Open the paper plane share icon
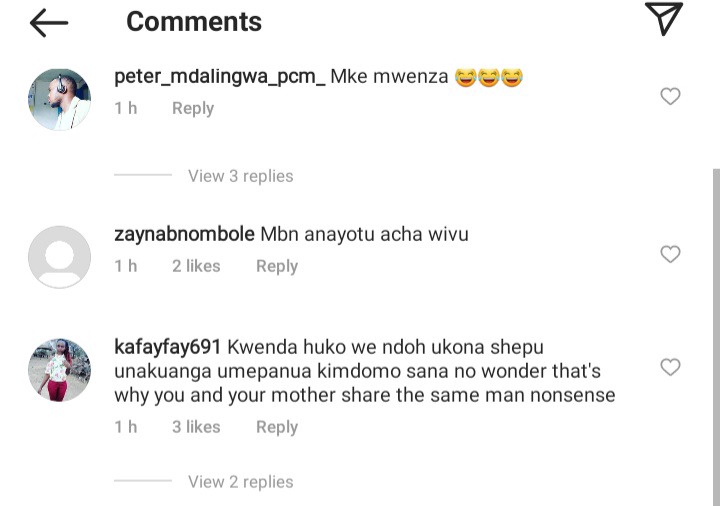 (664, 19)
